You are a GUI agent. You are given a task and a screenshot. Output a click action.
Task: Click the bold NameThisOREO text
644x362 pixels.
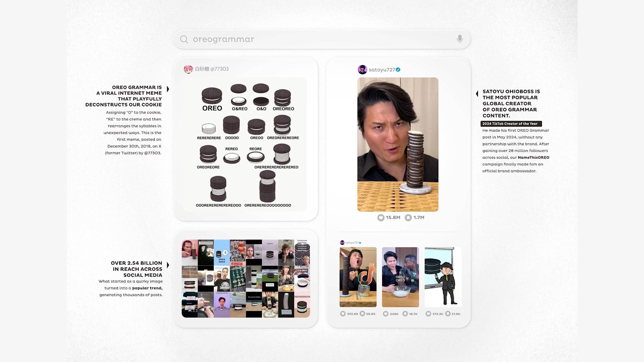tap(533, 157)
